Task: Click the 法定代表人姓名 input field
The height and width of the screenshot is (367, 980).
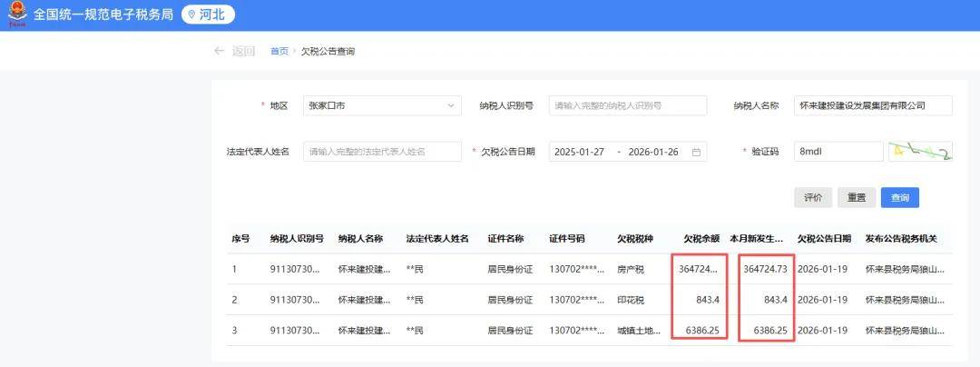Action: [382, 152]
